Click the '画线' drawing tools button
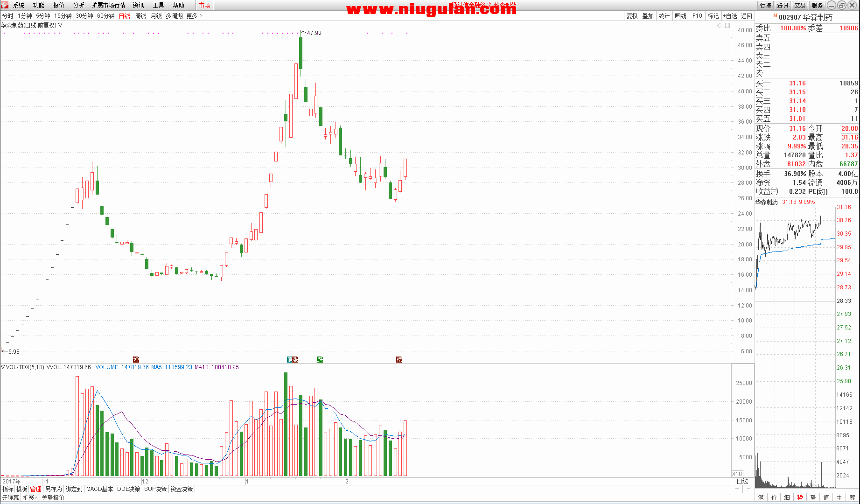Viewport: 860px width, 504px height. coord(681,16)
